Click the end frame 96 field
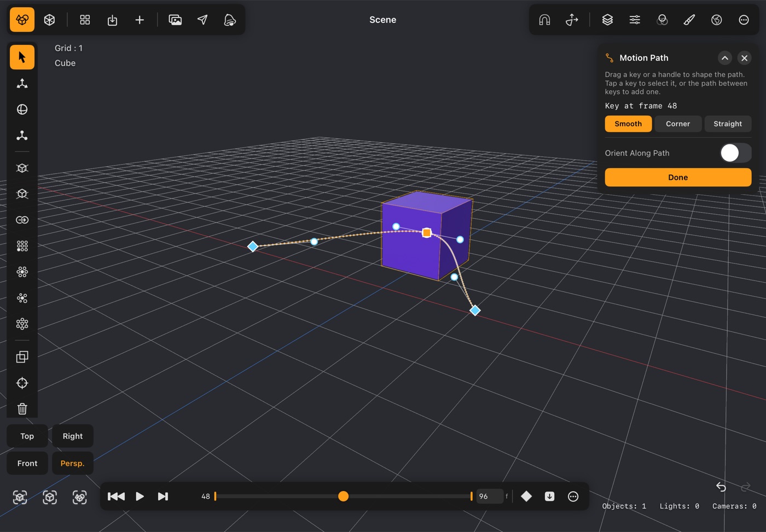The image size is (766, 532). tap(490, 496)
